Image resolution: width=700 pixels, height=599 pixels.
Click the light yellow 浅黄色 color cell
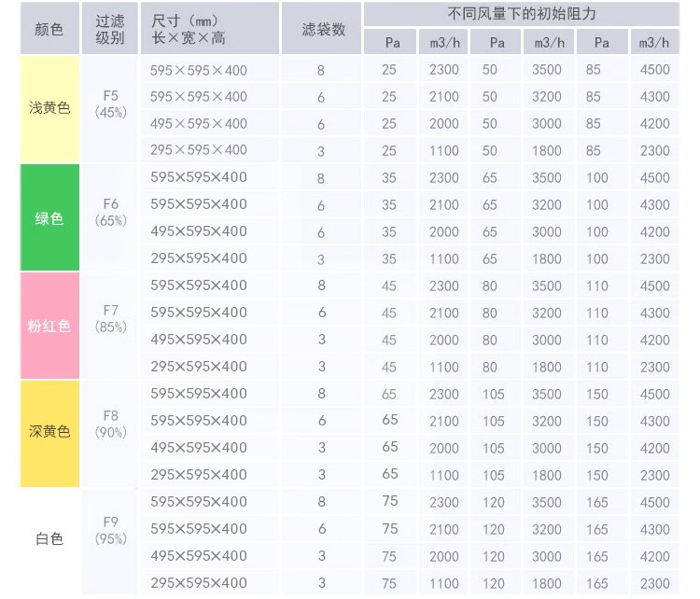tap(49, 109)
